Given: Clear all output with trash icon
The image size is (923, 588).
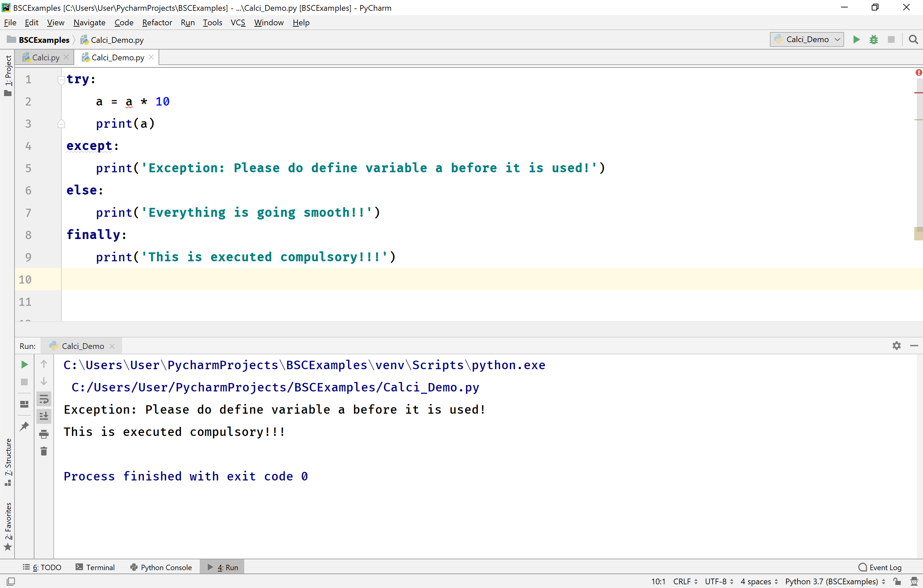Looking at the screenshot, I should (44, 451).
